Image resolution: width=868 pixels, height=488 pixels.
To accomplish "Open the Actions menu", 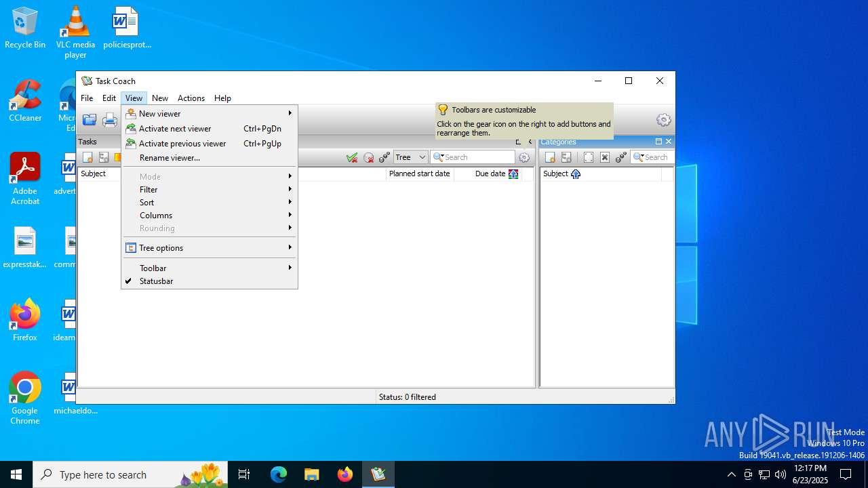I will point(191,98).
